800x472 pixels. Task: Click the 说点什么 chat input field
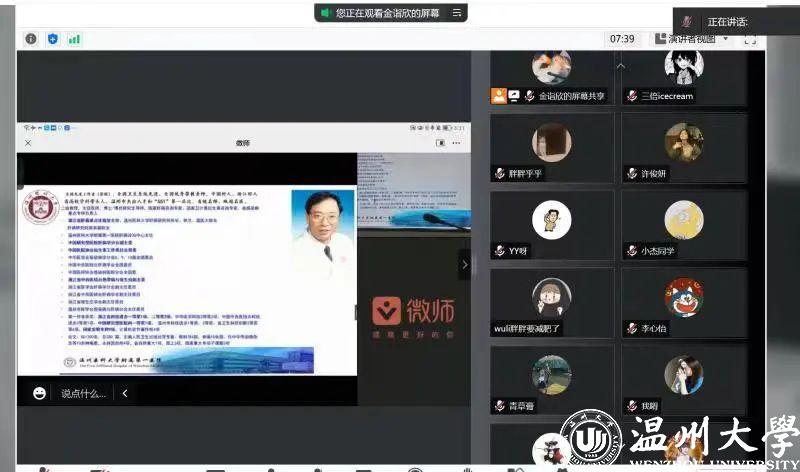tap(82, 393)
